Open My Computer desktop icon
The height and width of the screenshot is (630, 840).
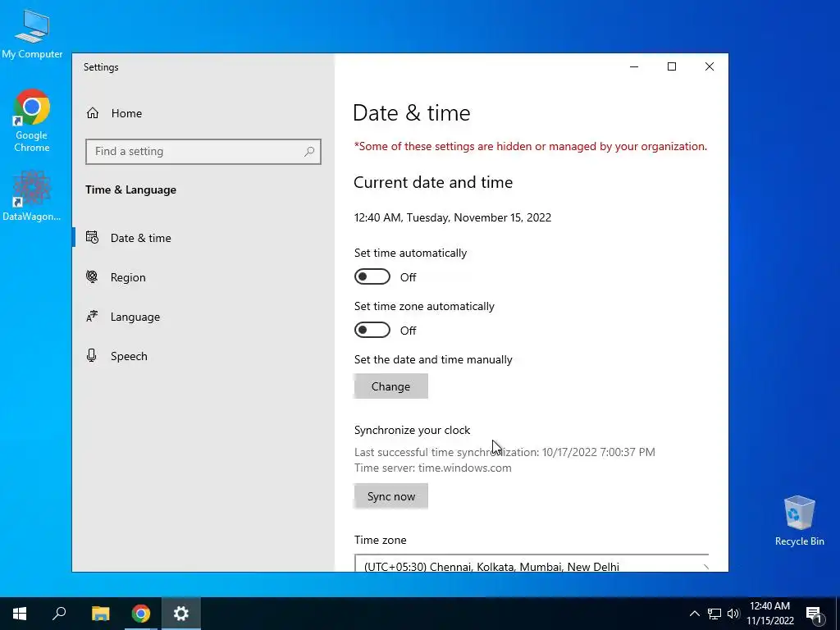point(32,34)
